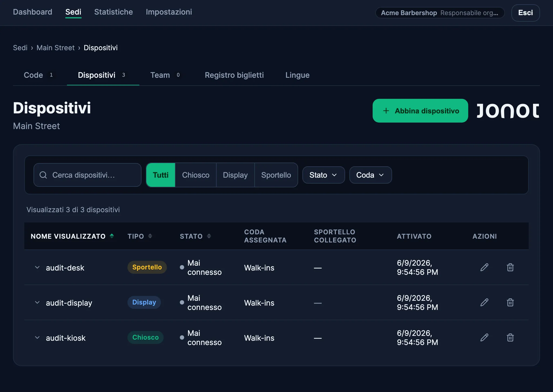
Task: Sort by Stato column
Action: click(195, 236)
